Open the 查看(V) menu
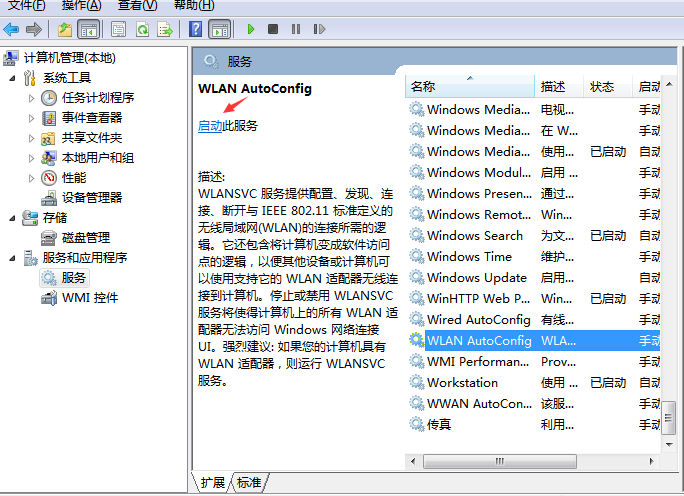This screenshot has height=496, width=684. (x=137, y=6)
